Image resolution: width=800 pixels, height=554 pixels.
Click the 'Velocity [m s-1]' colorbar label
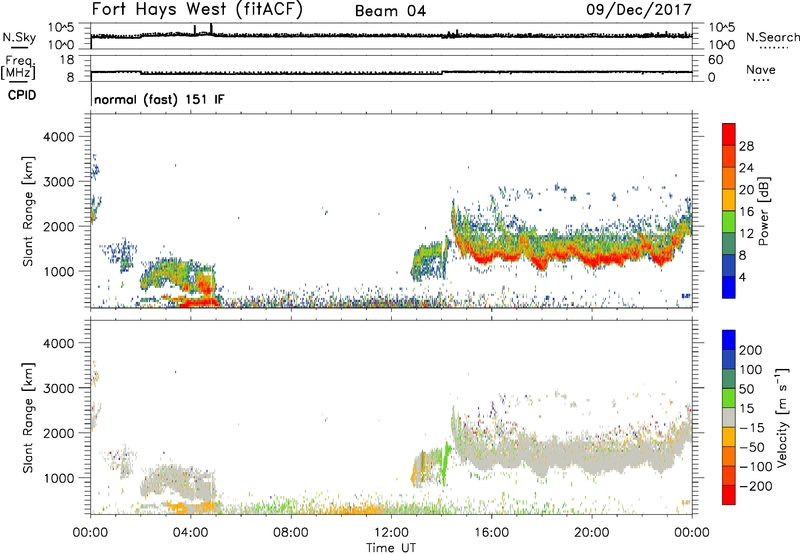(x=782, y=417)
